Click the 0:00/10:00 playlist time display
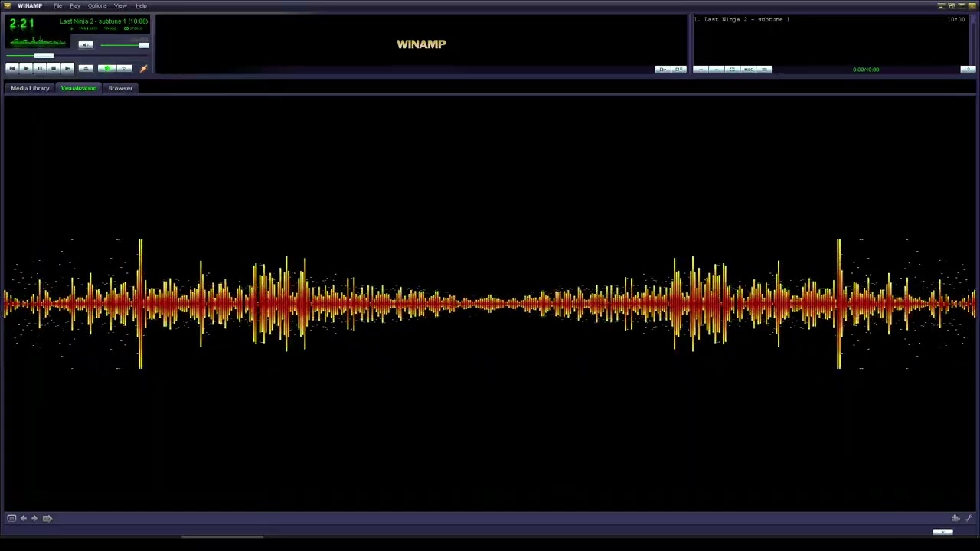 [866, 70]
